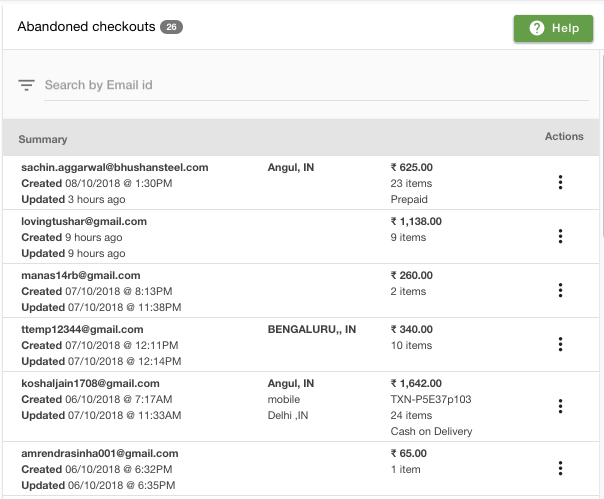Open the manas14rb@gmail.com checkout

[301, 291]
